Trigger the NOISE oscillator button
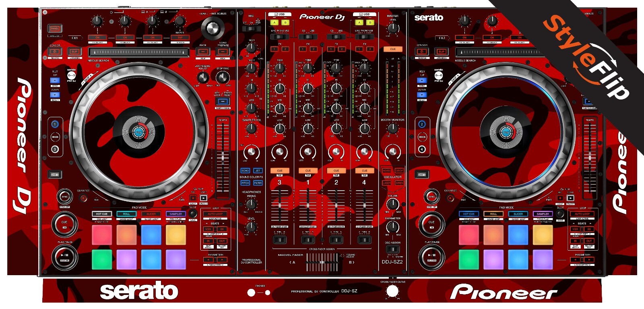Screen dimensions: 644x309 click(387, 171)
